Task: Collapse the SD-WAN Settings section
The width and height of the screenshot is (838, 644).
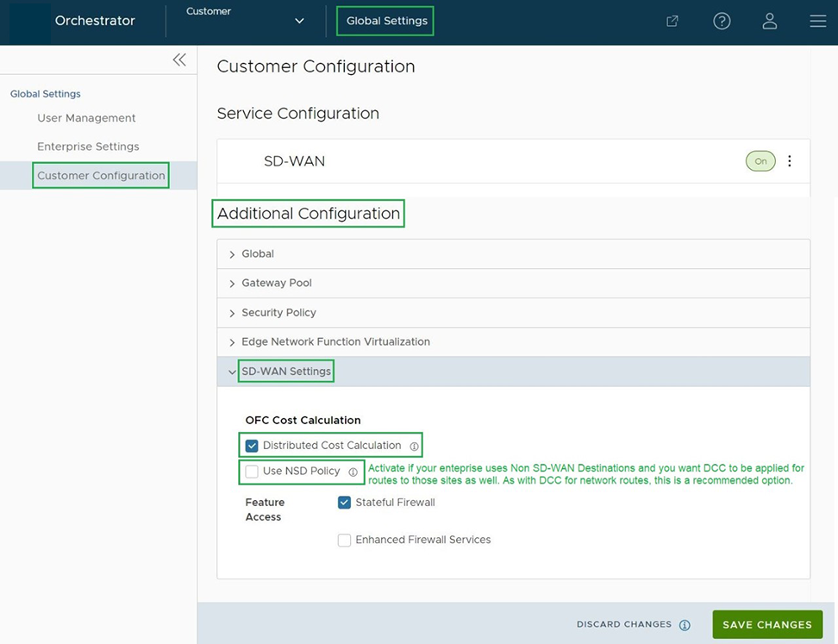Action: pyautogui.click(x=285, y=372)
